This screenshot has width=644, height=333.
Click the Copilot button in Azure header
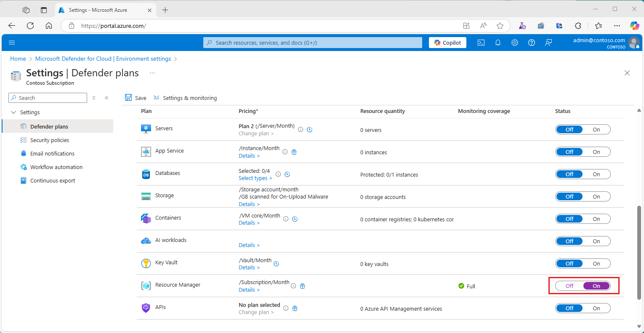(447, 43)
